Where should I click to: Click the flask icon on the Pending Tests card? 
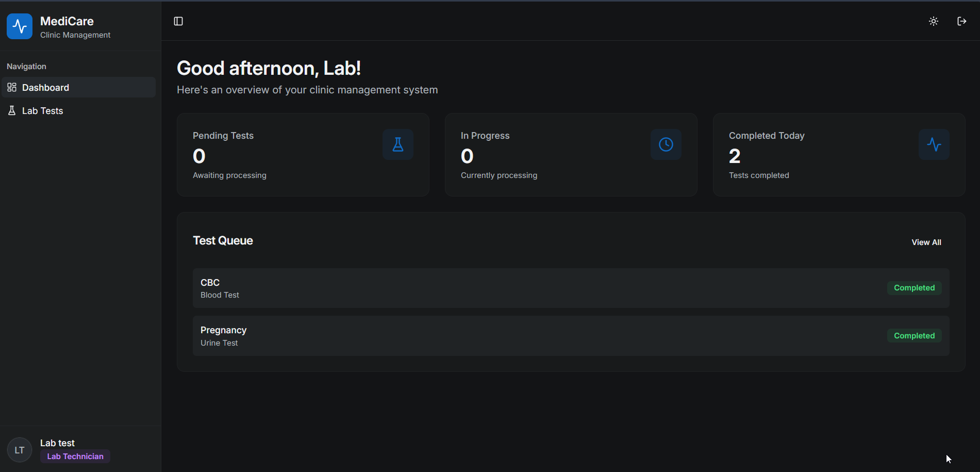[397, 144]
